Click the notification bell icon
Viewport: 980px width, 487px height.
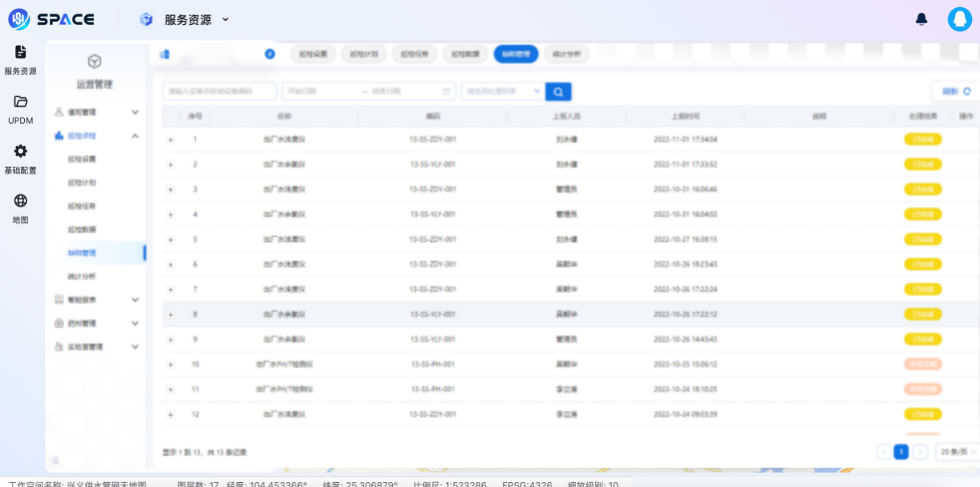click(921, 19)
